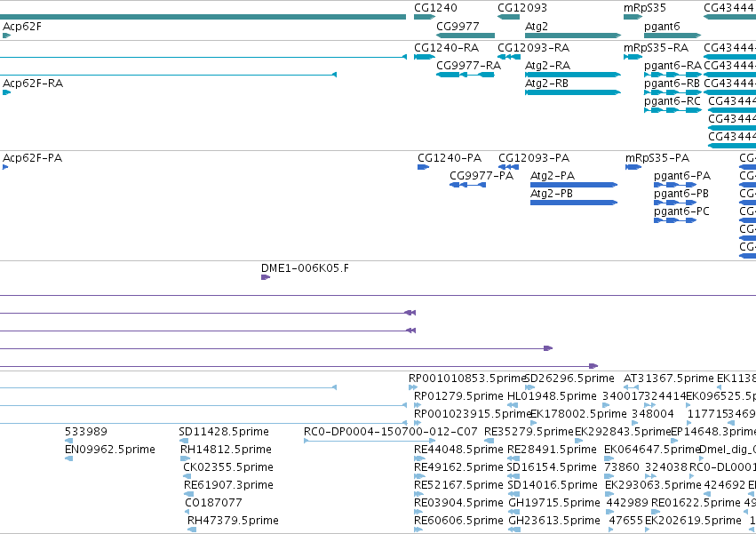Viewport: 756px width, 534px height.
Task: Click the pgant6-PC protein label
Action: click(x=681, y=211)
